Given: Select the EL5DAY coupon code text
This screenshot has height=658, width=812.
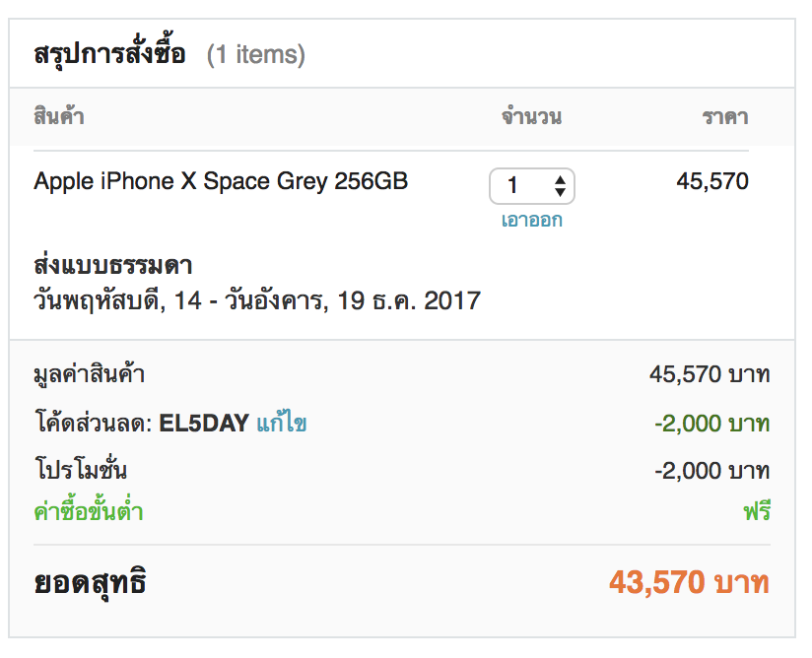Looking at the screenshot, I should pyautogui.click(x=203, y=424).
